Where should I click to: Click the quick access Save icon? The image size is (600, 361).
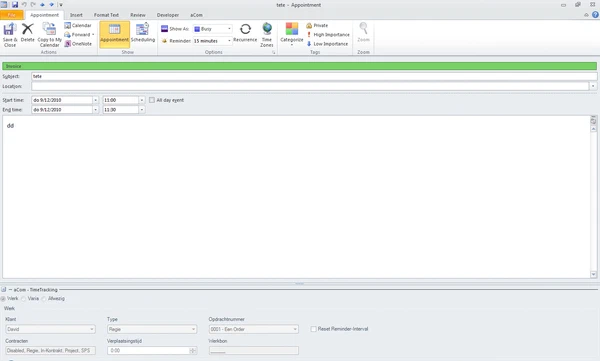click(15, 5)
